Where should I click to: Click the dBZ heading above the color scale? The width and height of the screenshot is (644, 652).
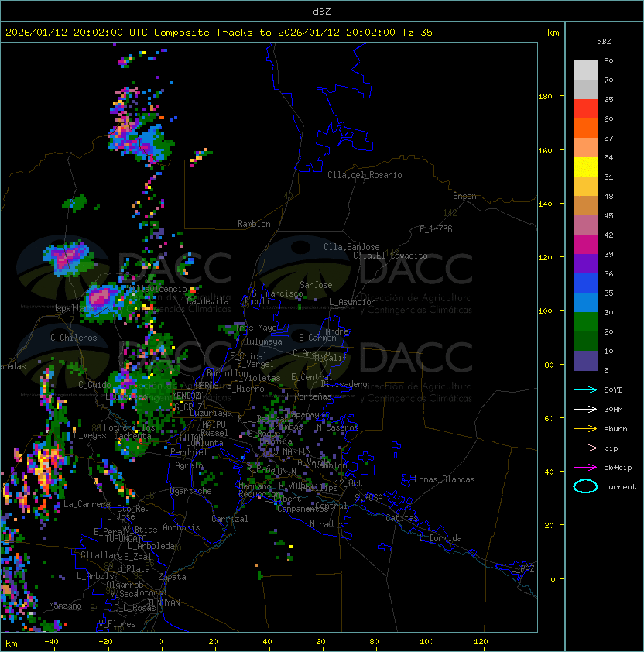tap(604, 42)
